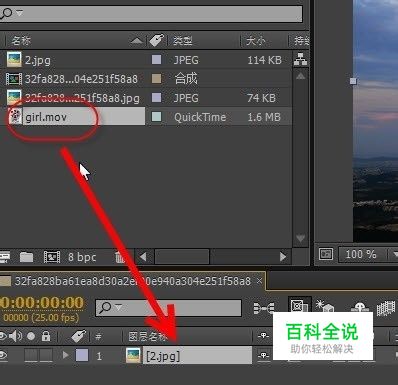398x385 pixels.
Task: Select the 32fa828...251f58a8.jpg file
Action: click(x=82, y=98)
